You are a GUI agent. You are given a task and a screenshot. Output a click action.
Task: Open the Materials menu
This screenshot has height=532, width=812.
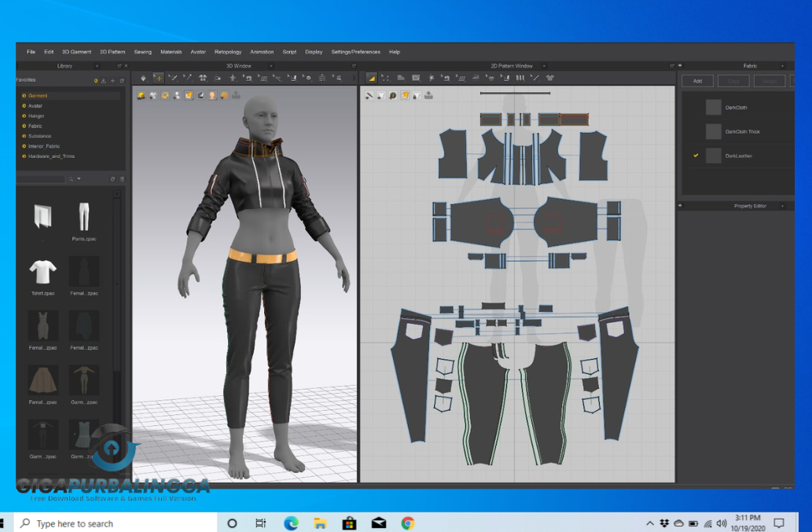(171, 52)
